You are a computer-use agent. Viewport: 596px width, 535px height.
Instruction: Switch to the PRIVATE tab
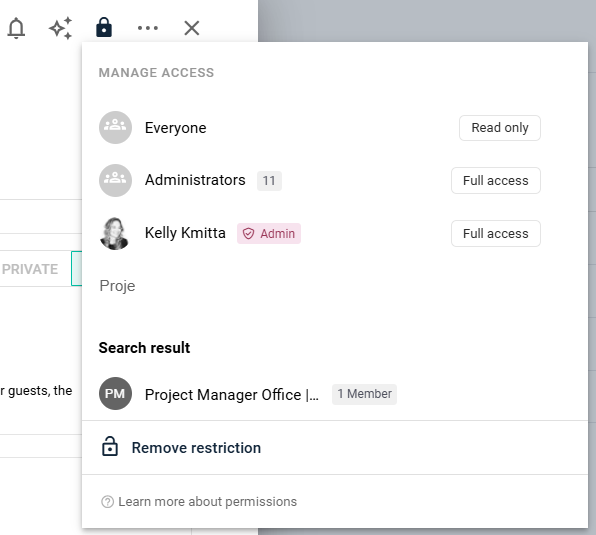coord(30,269)
